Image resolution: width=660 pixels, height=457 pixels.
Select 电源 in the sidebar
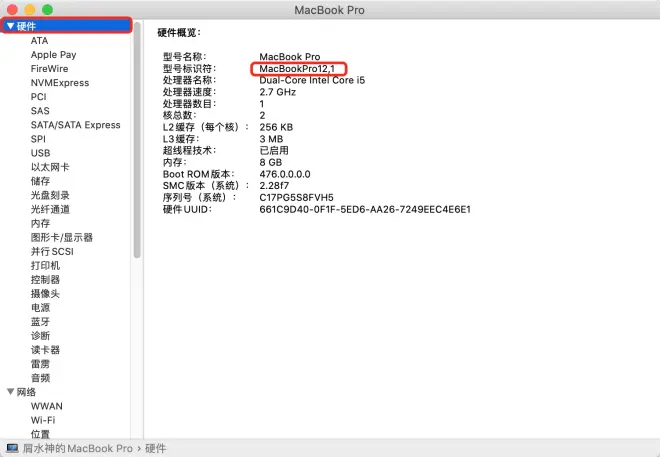(x=40, y=308)
